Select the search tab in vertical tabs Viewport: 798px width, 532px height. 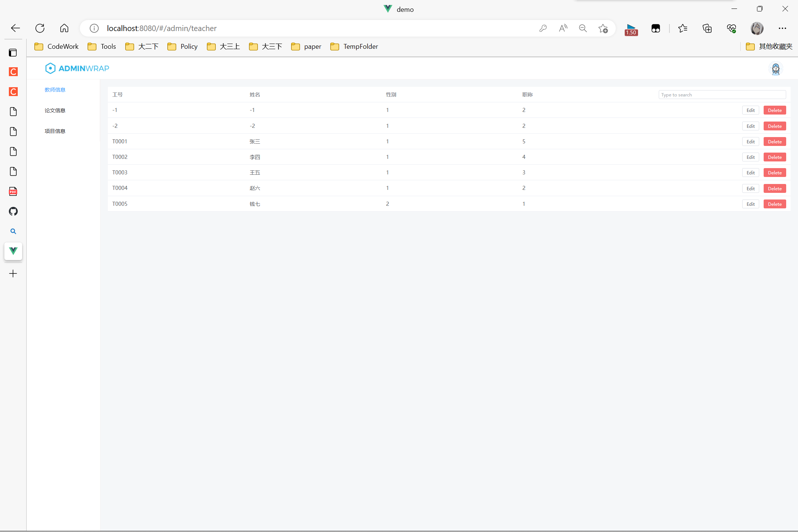point(13,231)
